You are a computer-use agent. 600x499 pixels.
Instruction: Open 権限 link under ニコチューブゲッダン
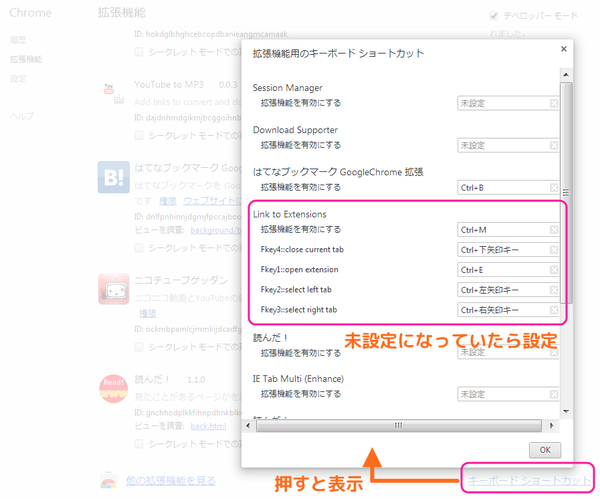click(x=148, y=313)
